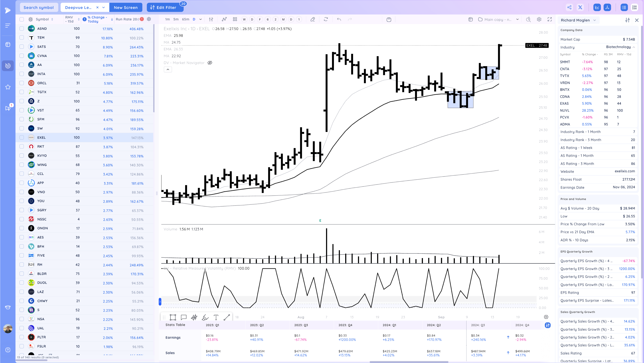The height and width of the screenshot is (363, 644).
Task: Click the eraser drawing icon in toolbar
Action: click(x=313, y=19)
